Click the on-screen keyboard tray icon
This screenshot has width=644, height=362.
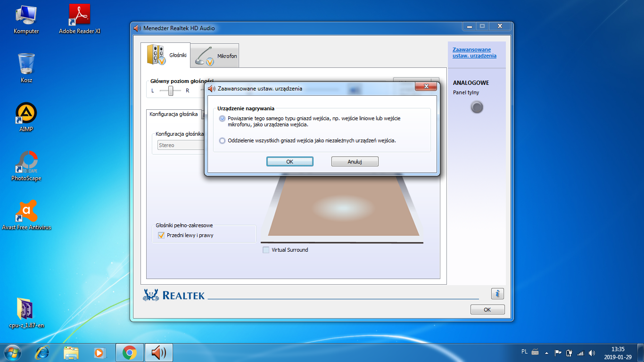[x=536, y=352]
